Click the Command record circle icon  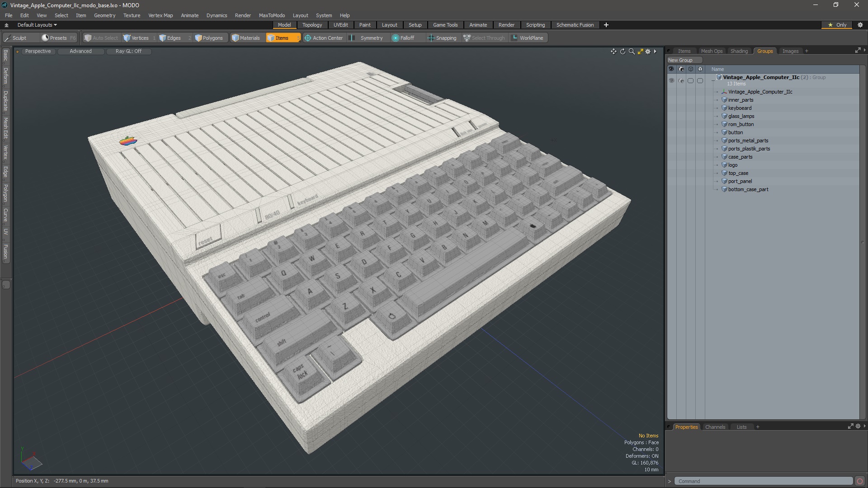(x=860, y=481)
